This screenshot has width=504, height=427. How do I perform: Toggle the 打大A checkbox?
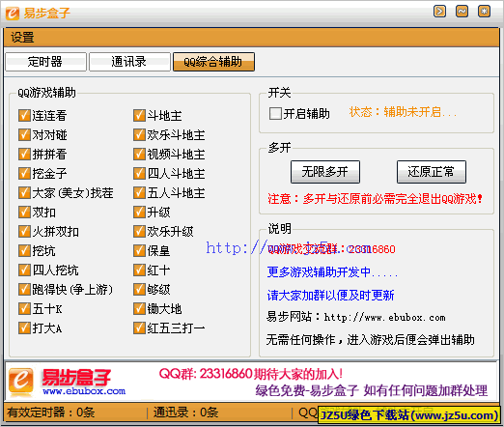pyautogui.click(x=24, y=327)
